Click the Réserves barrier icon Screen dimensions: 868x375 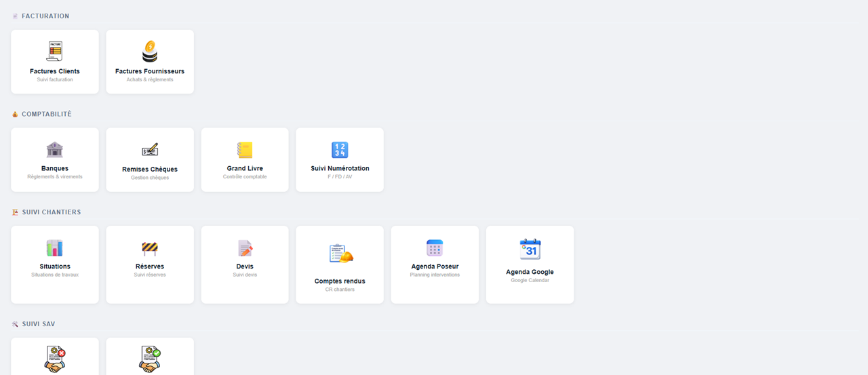[x=150, y=248]
